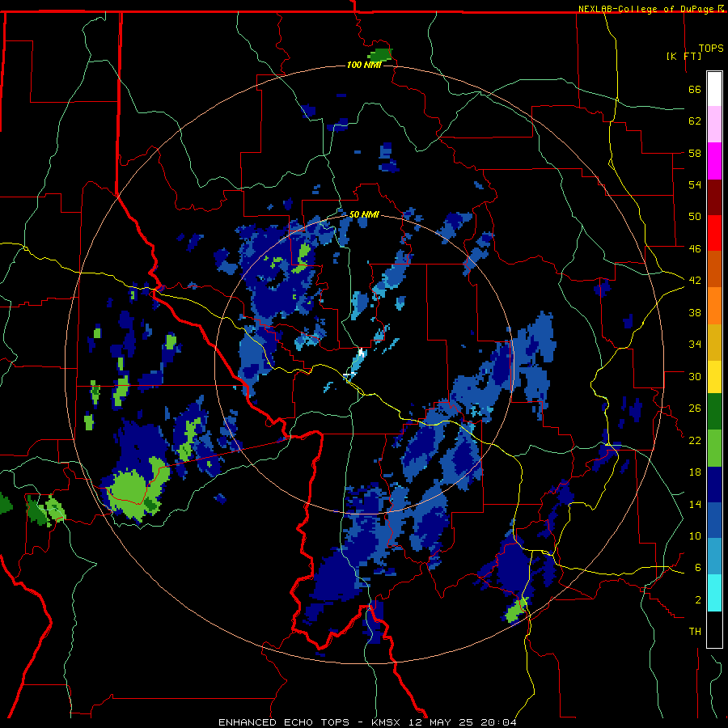The width and height of the screenshot is (728, 728).
Task: Click the 54 legend value
Action: (x=695, y=184)
